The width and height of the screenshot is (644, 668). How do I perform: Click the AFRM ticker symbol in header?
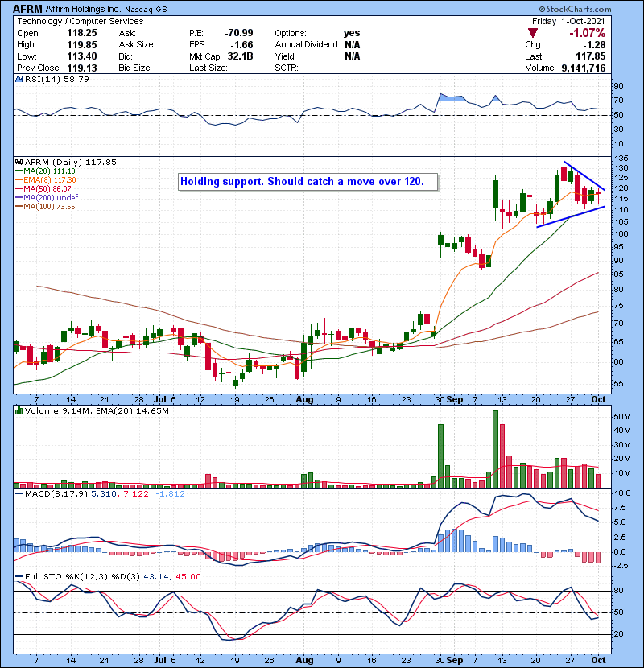pos(27,9)
